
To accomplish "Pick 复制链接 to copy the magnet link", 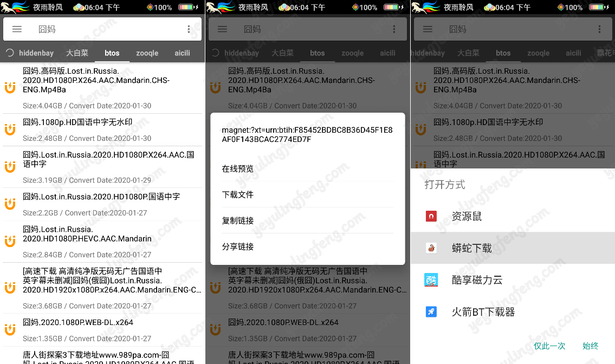I will pyautogui.click(x=237, y=220).
